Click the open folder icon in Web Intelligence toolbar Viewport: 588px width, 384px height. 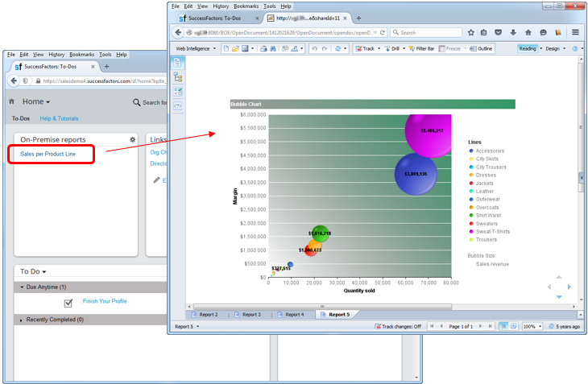tap(235, 48)
